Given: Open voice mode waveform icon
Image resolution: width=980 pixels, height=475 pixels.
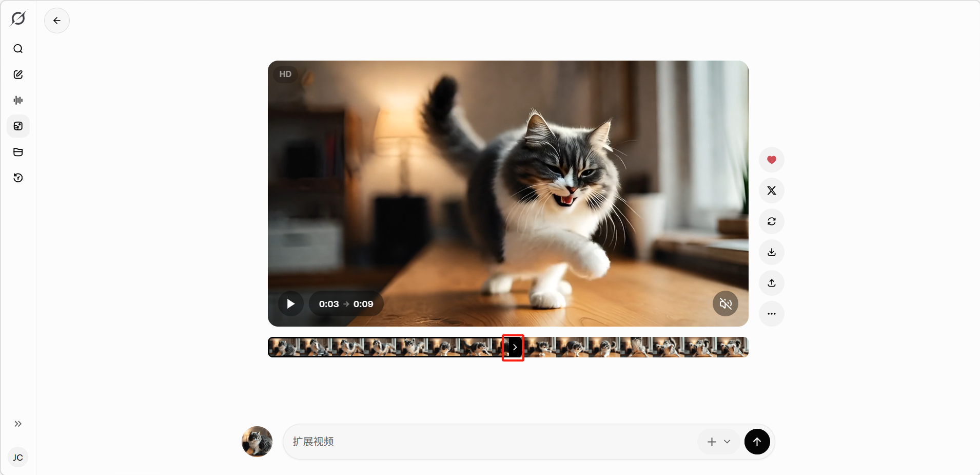Looking at the screenshot, I should 18,100.
